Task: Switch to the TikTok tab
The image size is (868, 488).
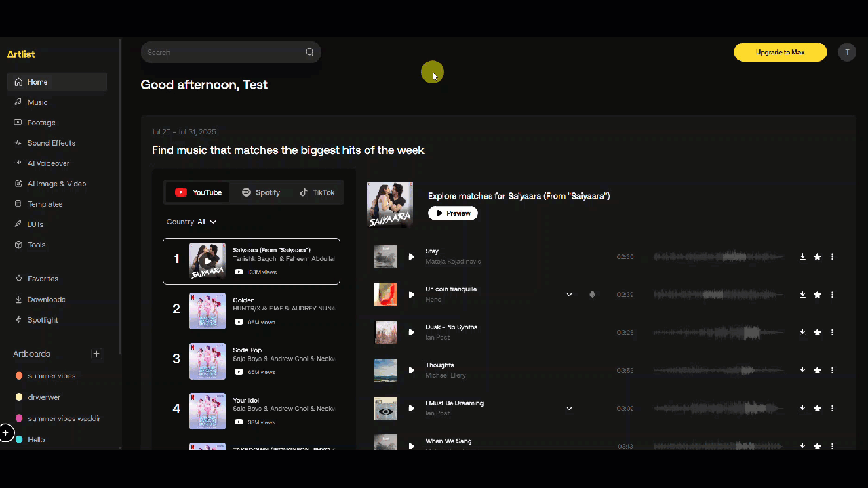Action: click(317, 192)
